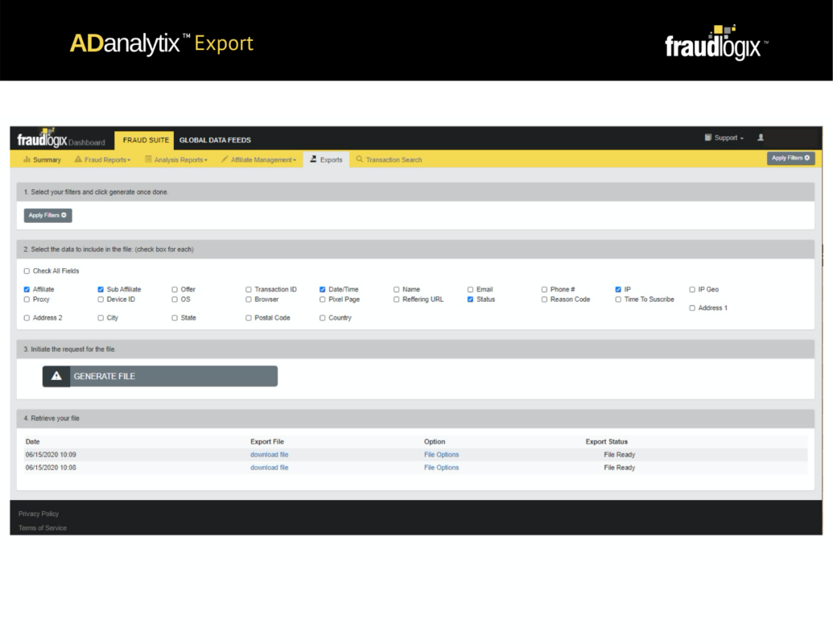Click the Exports download icon
This screenshot has width=833, height=644.
coord(313,159)
